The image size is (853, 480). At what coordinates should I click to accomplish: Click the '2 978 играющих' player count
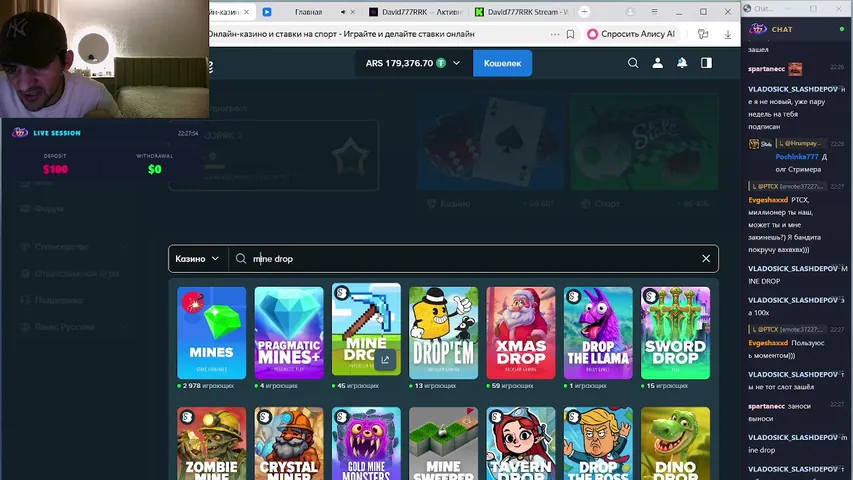click(208, 386)
